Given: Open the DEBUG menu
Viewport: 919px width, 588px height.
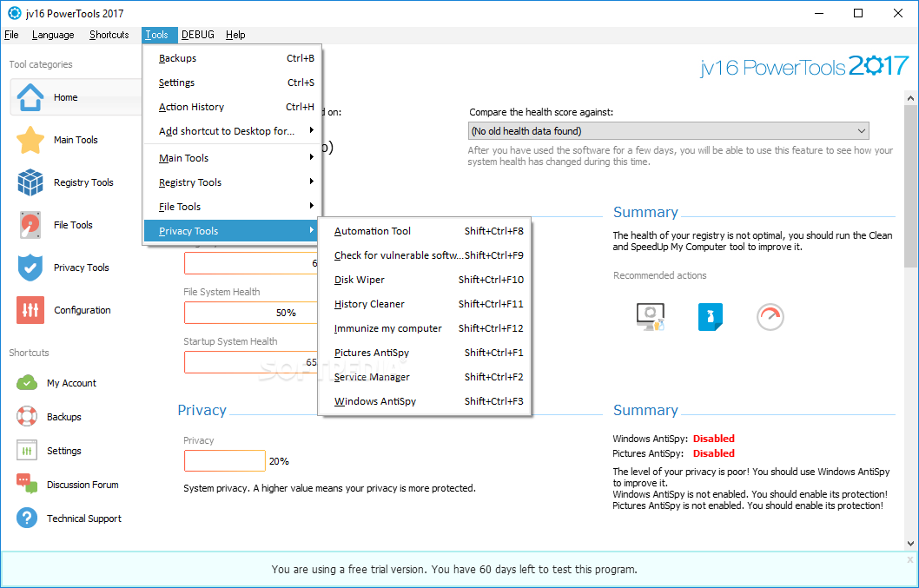Looking at the screenshot, I should coord(198,35).
